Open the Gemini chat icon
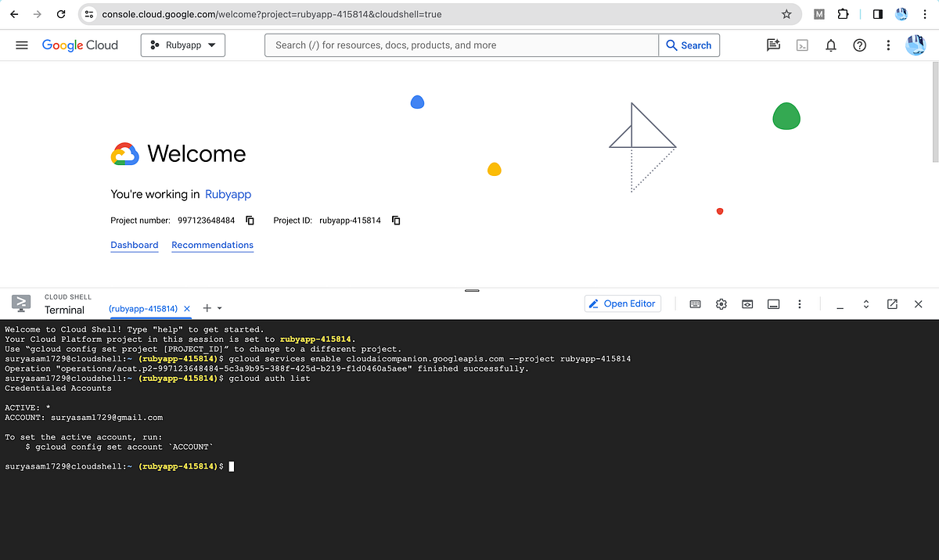The width and height of the screenshot is (939, 560). [x=773, y=45]
